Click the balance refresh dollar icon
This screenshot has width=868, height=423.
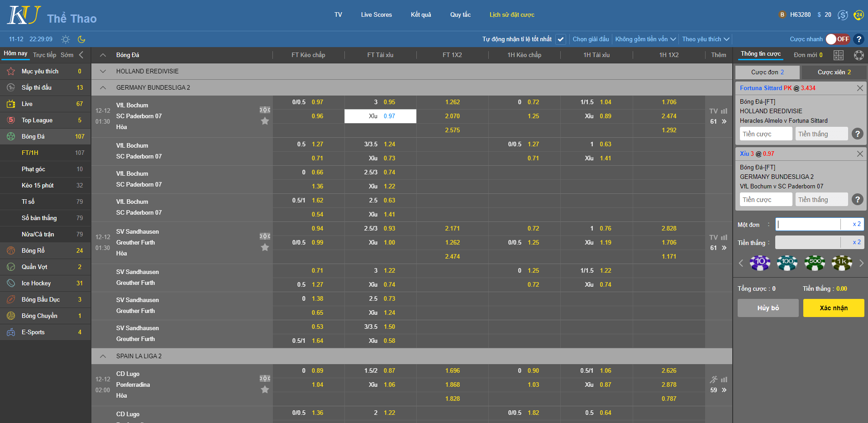843,15
